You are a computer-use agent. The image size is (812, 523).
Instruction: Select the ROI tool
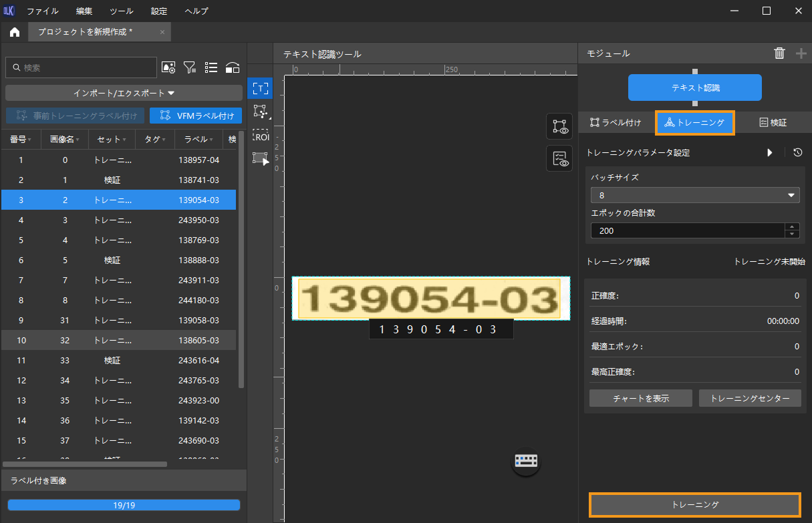[x=260, y=136]
